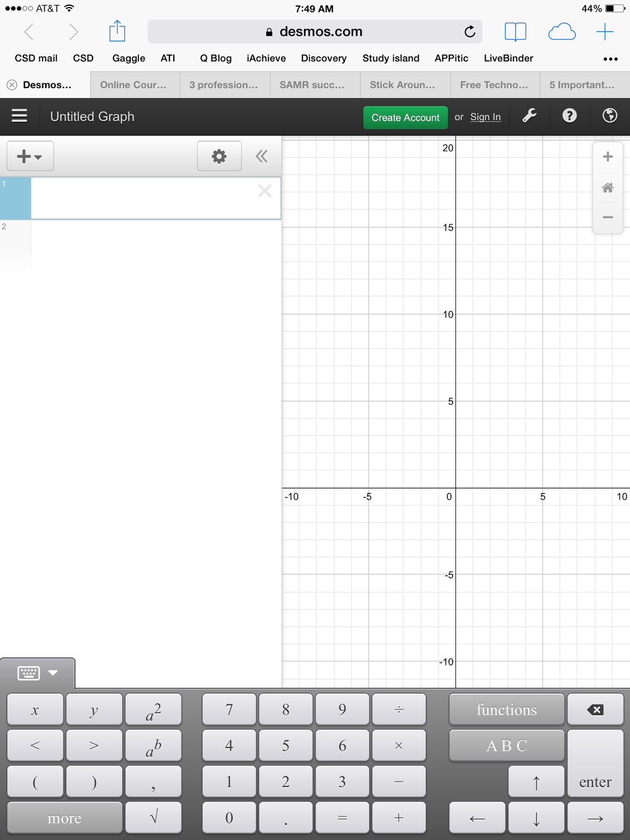Open the Desmos hamburger menu
Viewport: 630px width, 840px height.
19,115
